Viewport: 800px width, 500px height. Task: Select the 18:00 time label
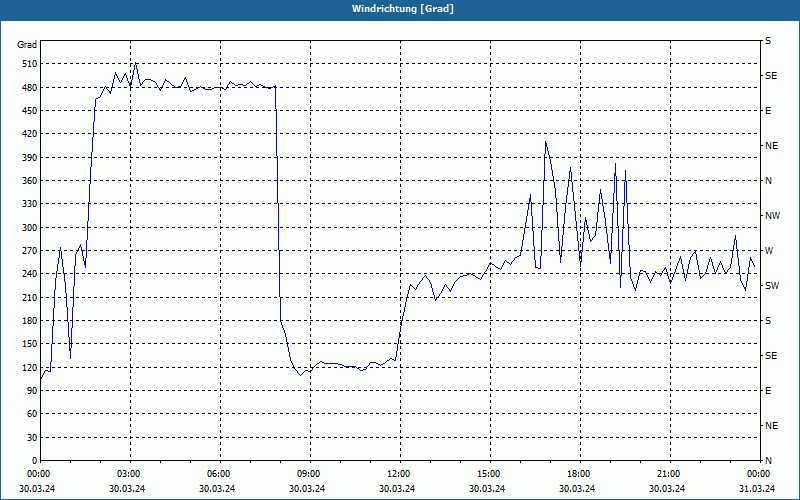[x=578, y=474]
